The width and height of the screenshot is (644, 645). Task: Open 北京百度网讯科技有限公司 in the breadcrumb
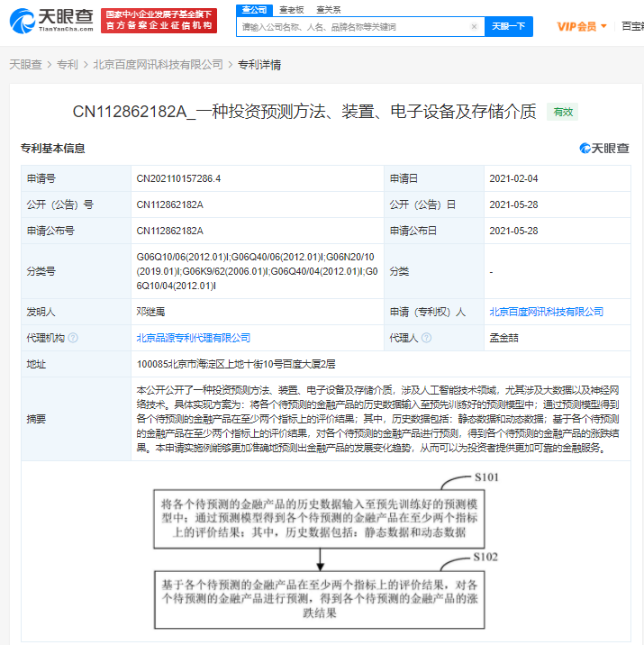(x=159, y=65)
